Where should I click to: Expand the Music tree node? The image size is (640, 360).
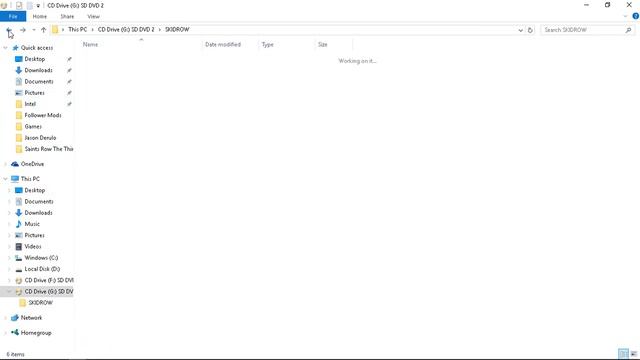pyautogui.click(x=9, y=224)
